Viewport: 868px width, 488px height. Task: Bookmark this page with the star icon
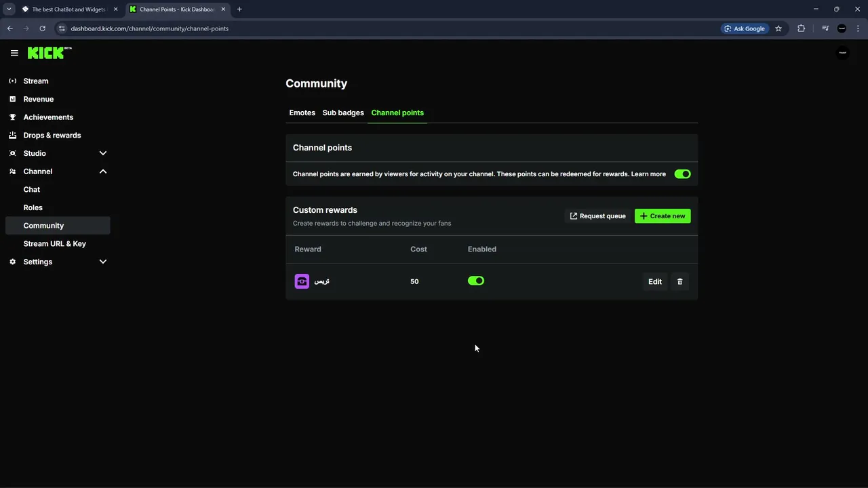click(778, 28)
